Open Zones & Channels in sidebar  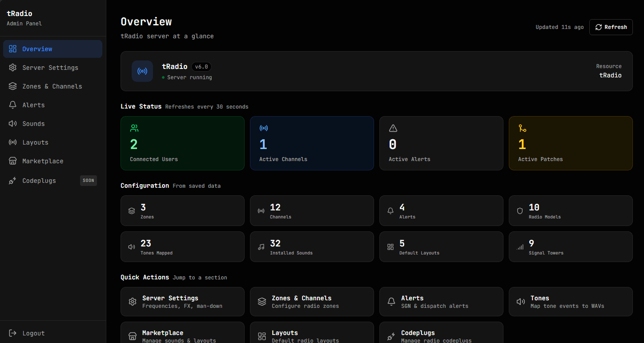click(x=53, y=86)
